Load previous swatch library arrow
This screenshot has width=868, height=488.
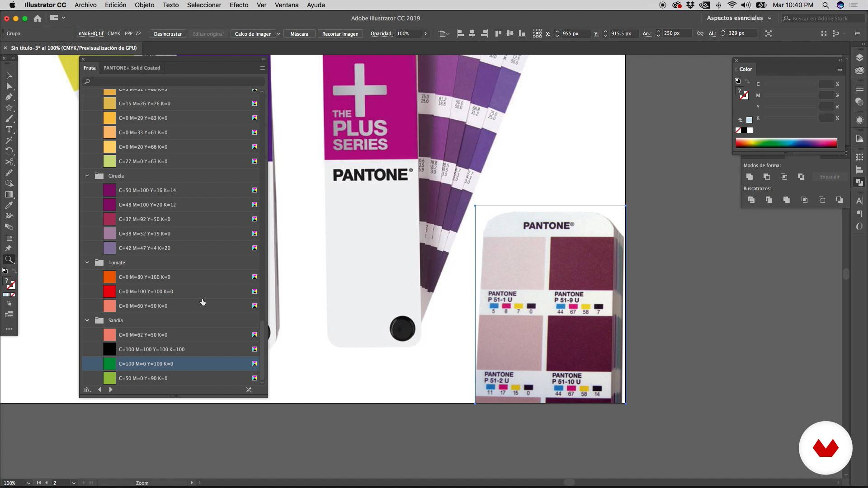(100, 389)
